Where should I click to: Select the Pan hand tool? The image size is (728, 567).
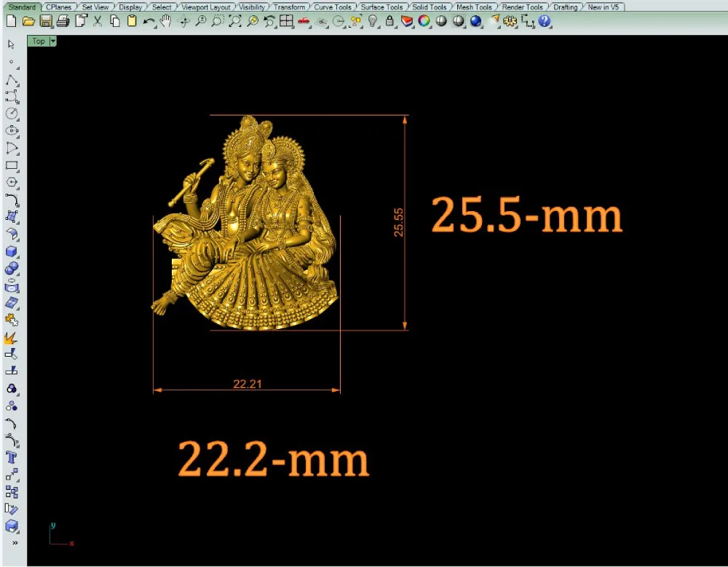[166, 21]
